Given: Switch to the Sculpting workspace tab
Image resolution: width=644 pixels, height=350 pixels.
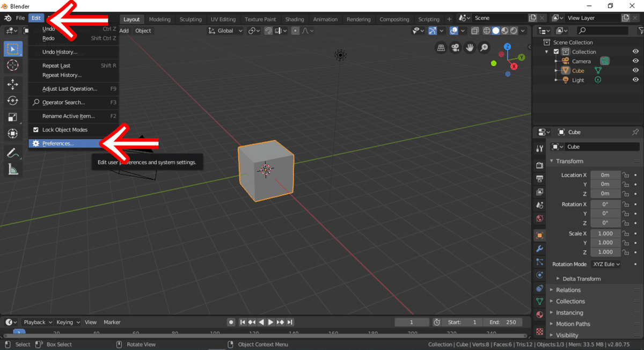Looking at the screenshot, I should [191, 19].
